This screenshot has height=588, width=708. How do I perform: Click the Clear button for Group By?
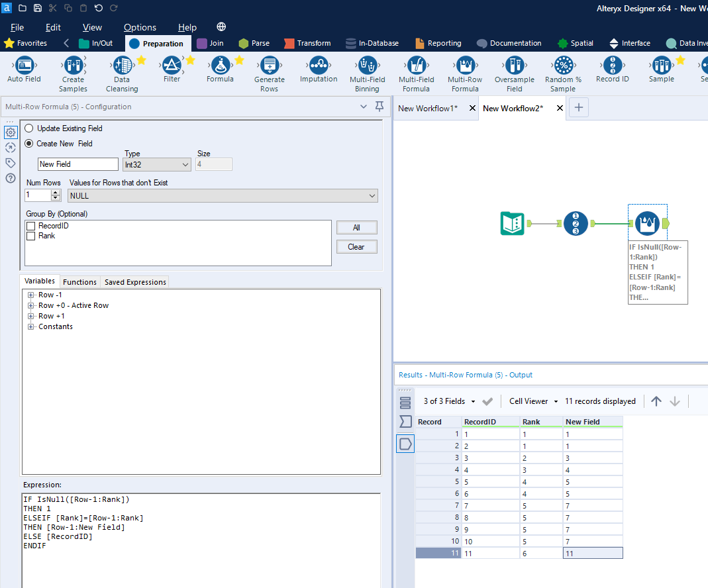tap(356, 245)
